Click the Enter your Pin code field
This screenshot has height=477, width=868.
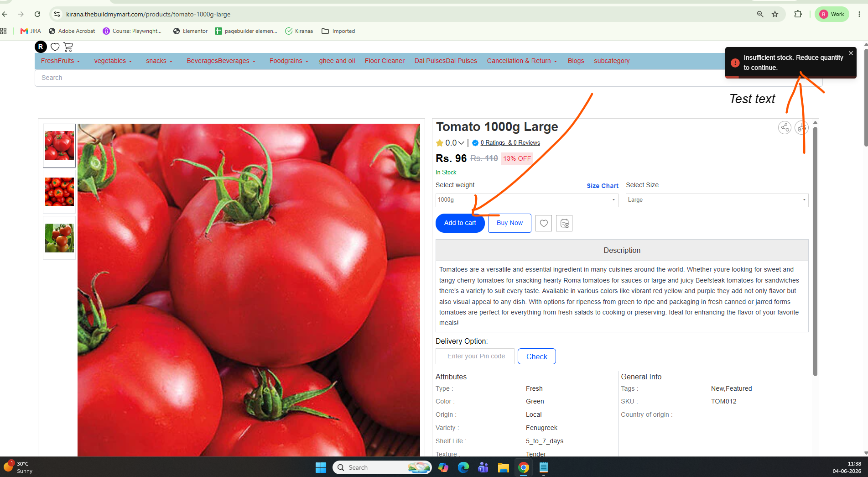475,356
